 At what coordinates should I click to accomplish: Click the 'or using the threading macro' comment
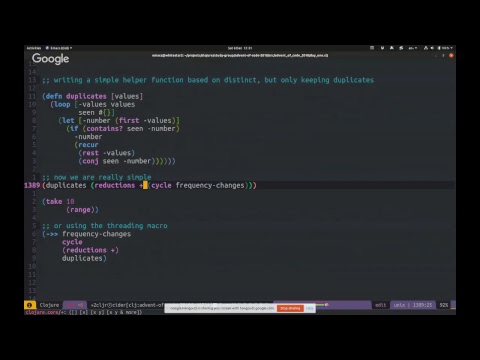pos(105,226)
